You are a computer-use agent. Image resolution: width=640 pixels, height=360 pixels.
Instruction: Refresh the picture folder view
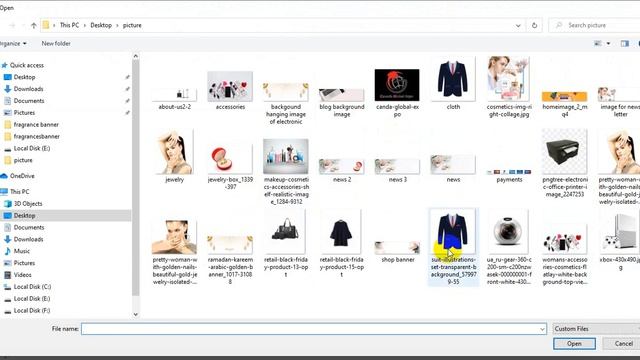534,25
